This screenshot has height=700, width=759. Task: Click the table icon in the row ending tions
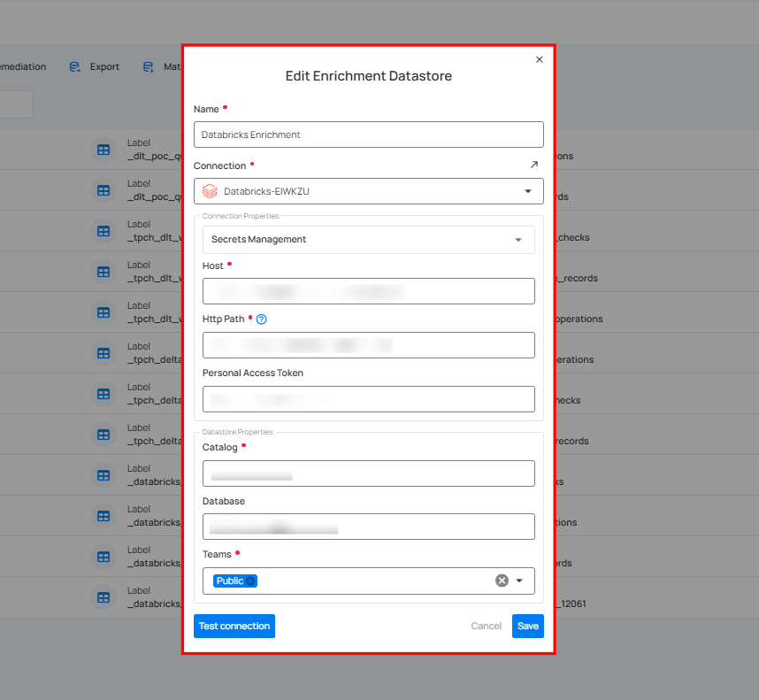point(103,516)
